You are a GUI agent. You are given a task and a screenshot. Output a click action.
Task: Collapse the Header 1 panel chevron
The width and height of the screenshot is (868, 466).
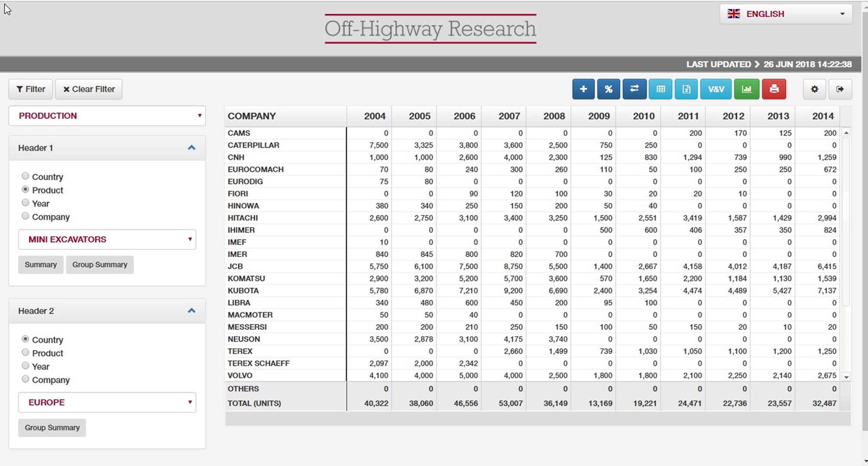[191, 148]
